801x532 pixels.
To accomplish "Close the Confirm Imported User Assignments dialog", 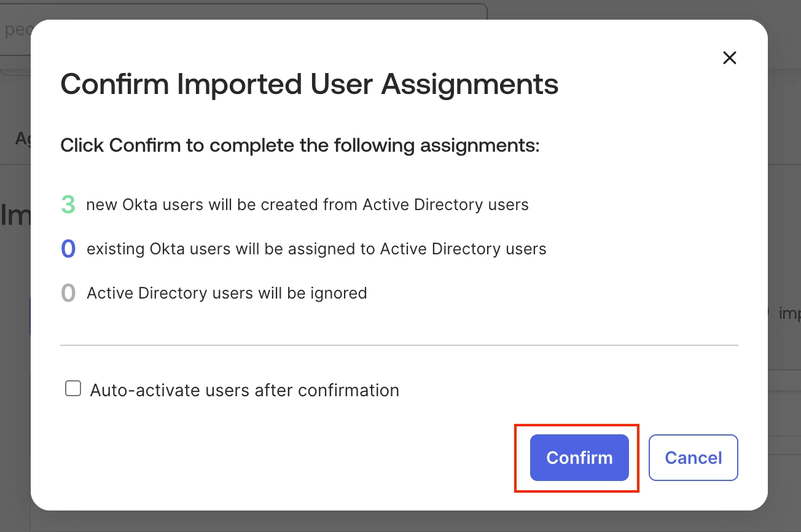I will 729,58.
